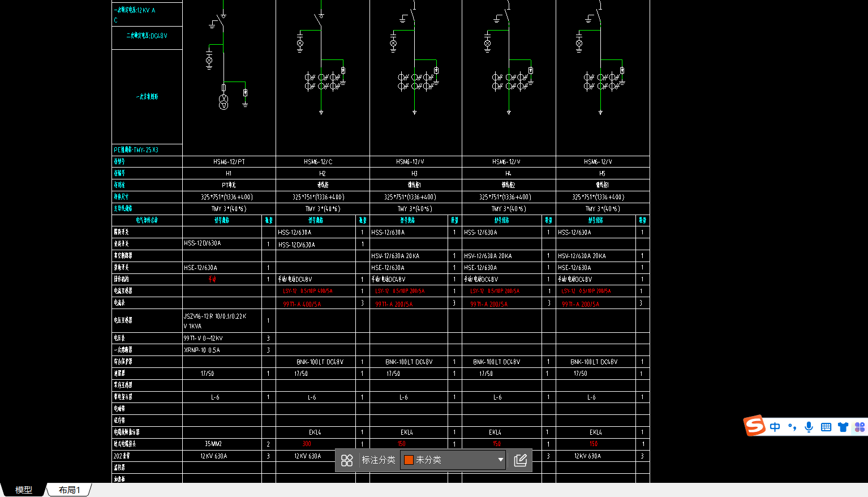Viewport: 868px width, 497px height.
Task: Select the XRNP-10 0.5A fuse text
Action: [202, 350]
